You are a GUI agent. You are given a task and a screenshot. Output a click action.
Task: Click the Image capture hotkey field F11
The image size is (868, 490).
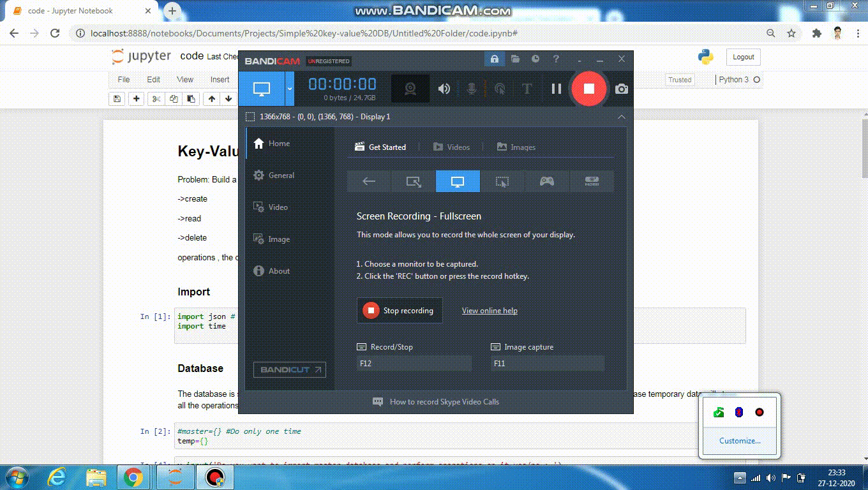tap(548, 364)
